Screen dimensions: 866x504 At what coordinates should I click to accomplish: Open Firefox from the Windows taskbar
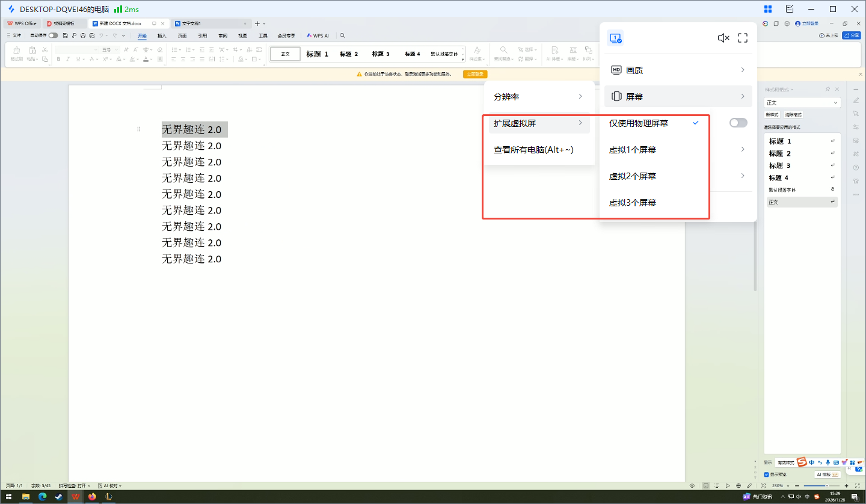click(92, 497)
